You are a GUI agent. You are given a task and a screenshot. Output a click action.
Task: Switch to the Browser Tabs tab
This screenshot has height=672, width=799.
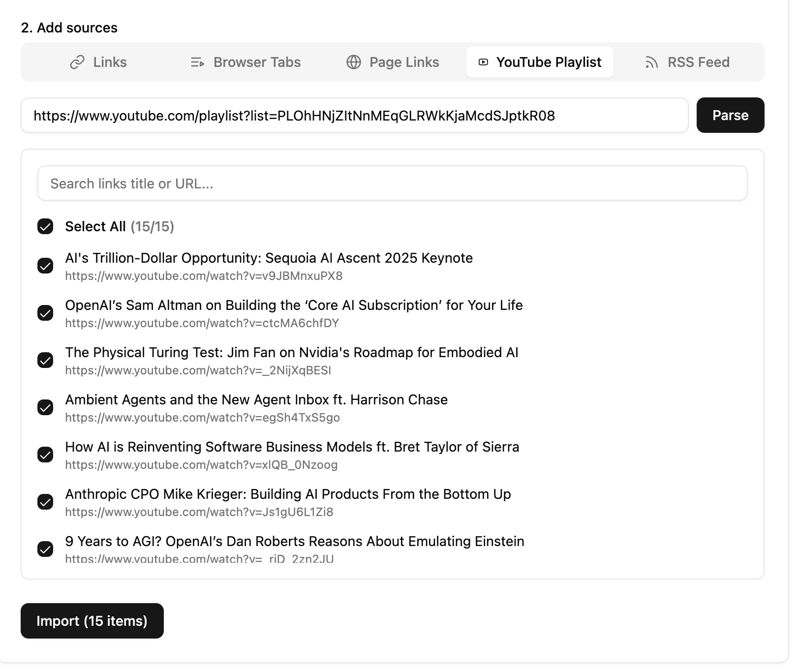(x=246, y=62)
